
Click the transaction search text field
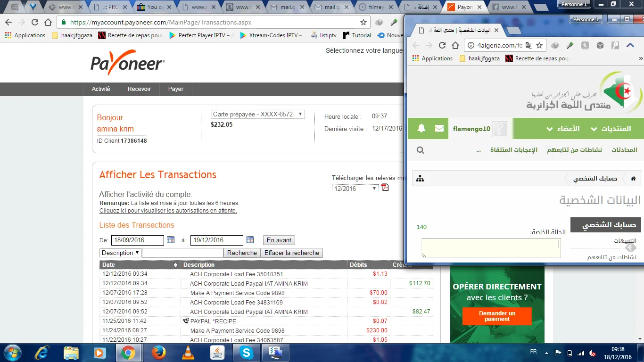(182, 253)
